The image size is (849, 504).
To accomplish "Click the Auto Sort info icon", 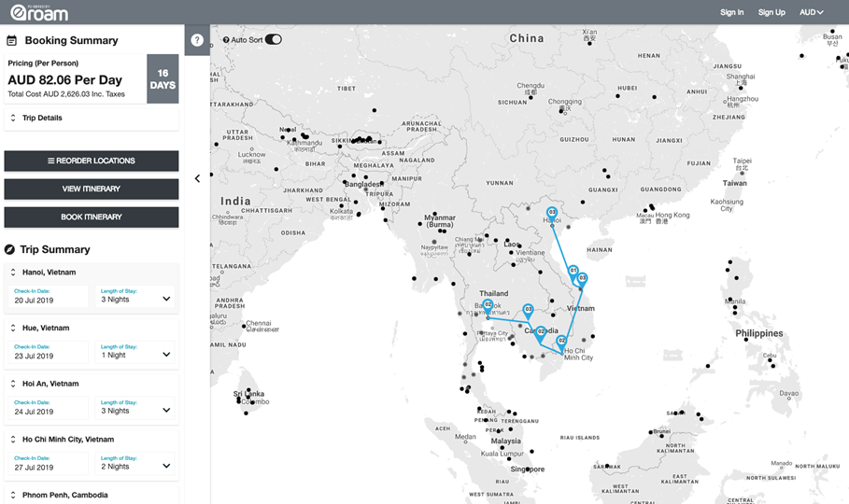I will [226, 40].
